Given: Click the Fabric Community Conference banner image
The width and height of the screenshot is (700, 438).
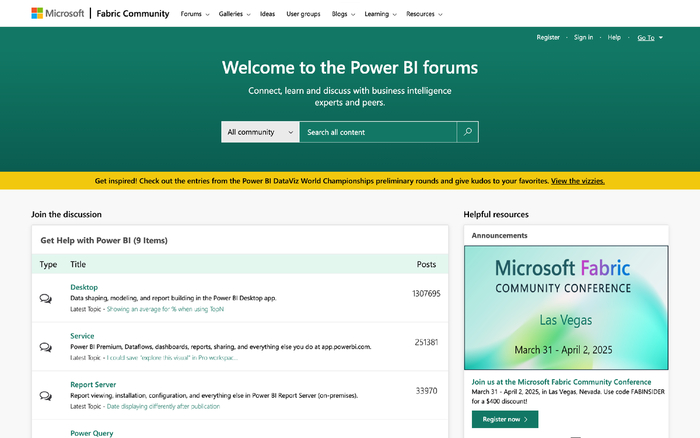Looking at the screenshot, I should point(566,308).
